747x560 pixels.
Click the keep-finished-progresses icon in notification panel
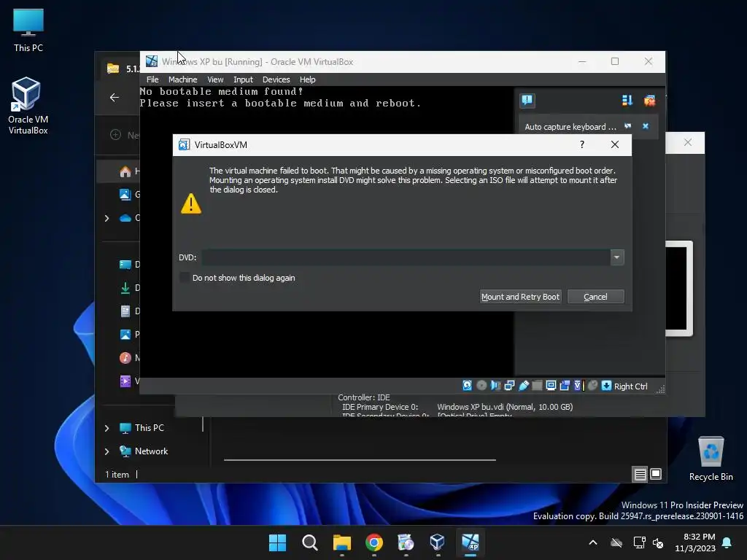point(627,100)
